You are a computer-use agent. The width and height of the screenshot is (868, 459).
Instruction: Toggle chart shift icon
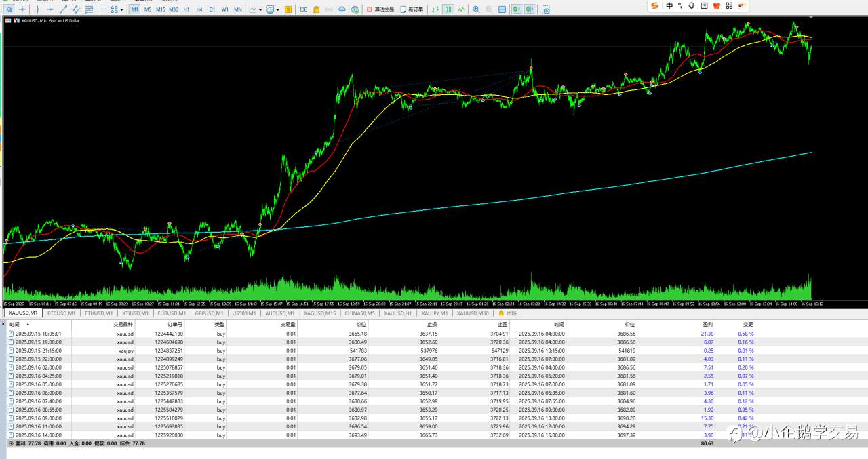click(x=530, y=9)
